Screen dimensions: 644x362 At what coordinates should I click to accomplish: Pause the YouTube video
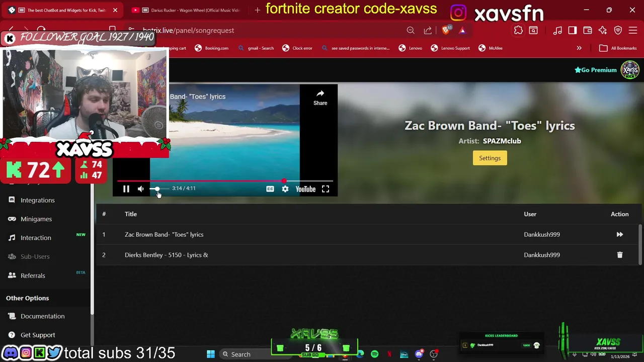pos(126,189)
